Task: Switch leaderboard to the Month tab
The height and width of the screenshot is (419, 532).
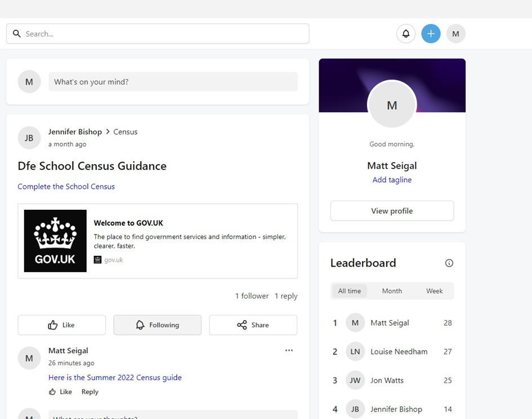Action: [x=392, y=291]
